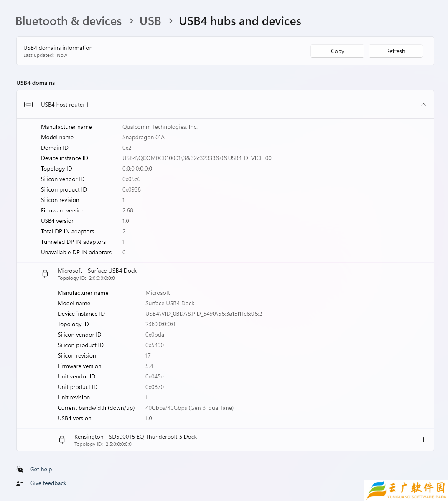The height and width of the screenshot is (501, 448).
Task: Click the Give feedback icon
Action: click(20, 483)
